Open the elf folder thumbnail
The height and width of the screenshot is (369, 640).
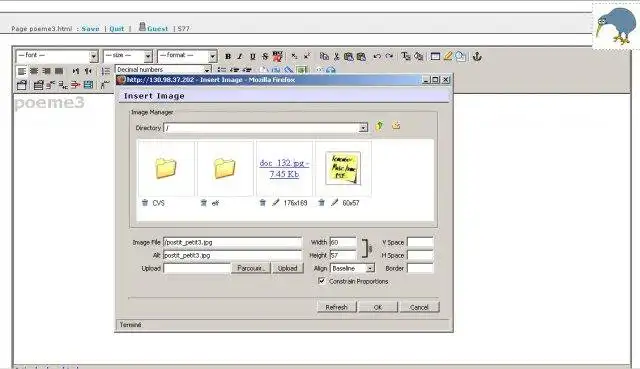click(225, 168)
